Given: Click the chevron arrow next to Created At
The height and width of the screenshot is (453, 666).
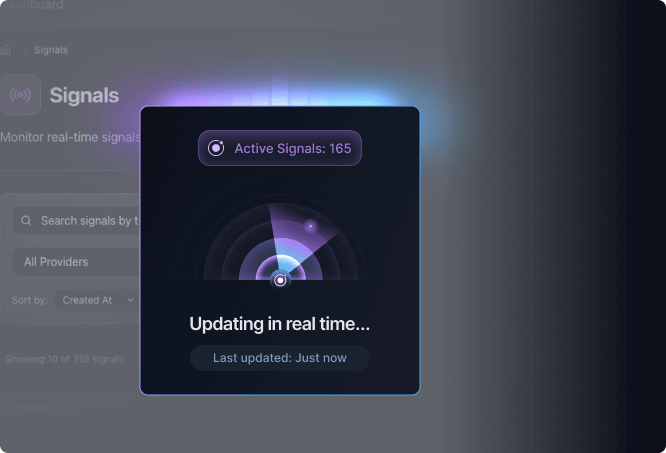Looking at the screenshot, I should (x=130, y=300).
